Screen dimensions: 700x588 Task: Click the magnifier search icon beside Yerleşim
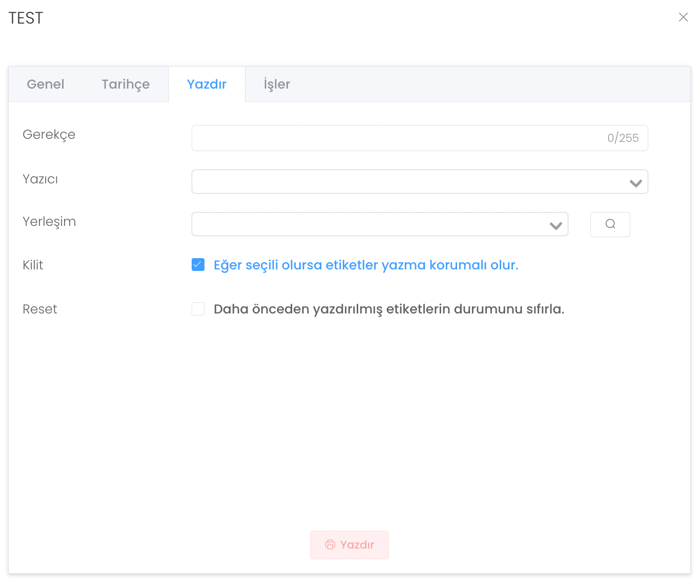pos(610,224)
